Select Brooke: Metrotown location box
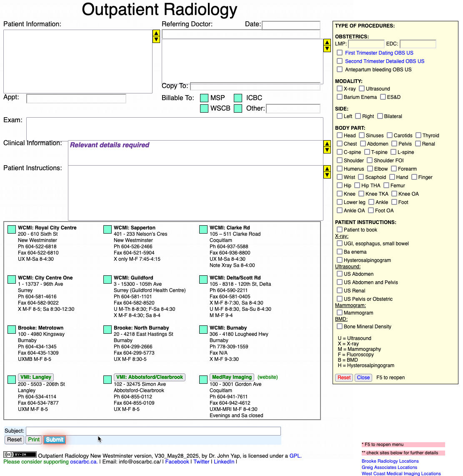Viewport: 463px width, 476px height. point(12,330)
